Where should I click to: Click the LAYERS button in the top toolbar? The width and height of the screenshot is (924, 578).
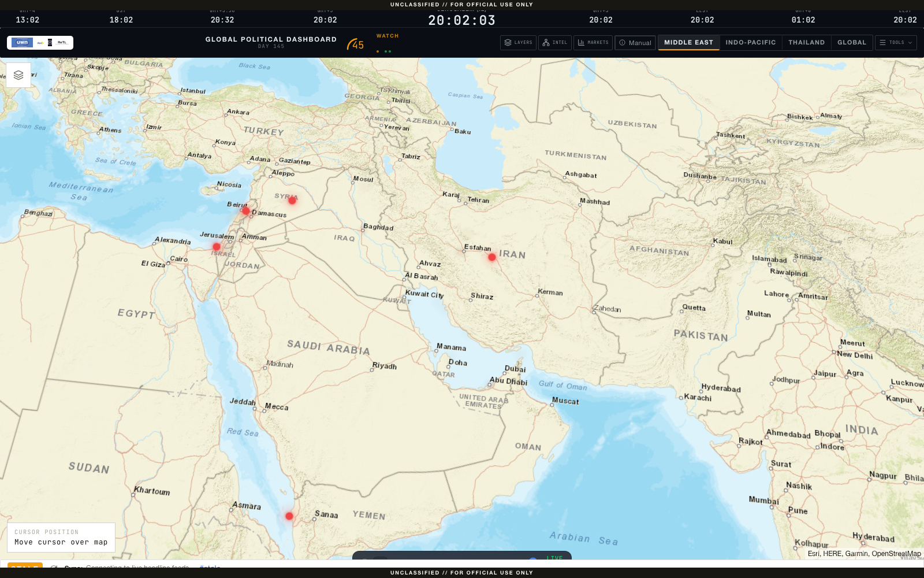point(518,43)
